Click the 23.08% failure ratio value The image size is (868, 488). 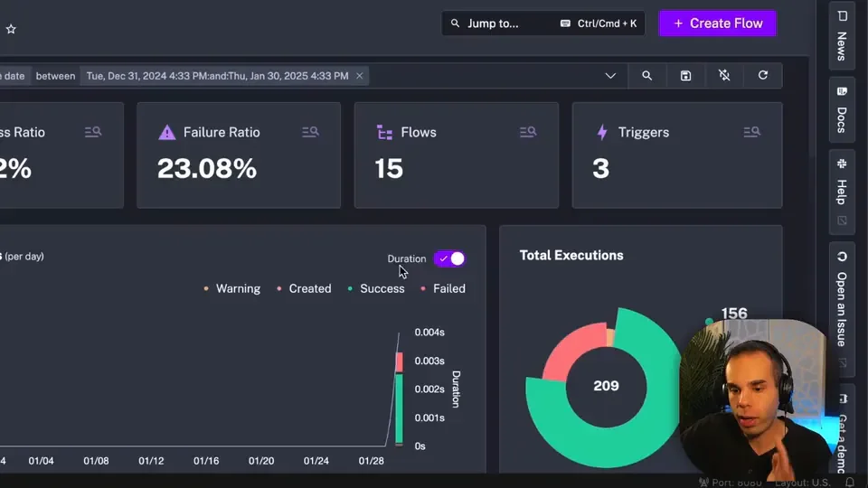pos(207,169)
